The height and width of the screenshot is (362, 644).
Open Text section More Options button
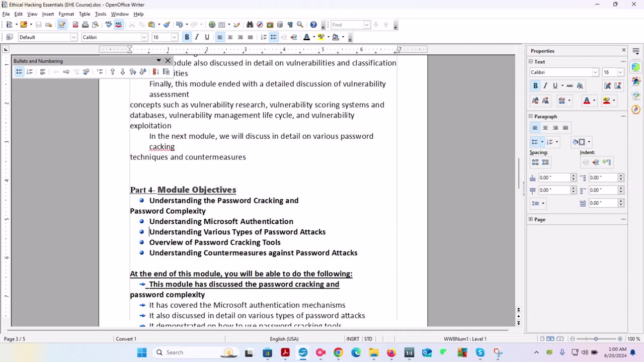(x=623, y=62)
